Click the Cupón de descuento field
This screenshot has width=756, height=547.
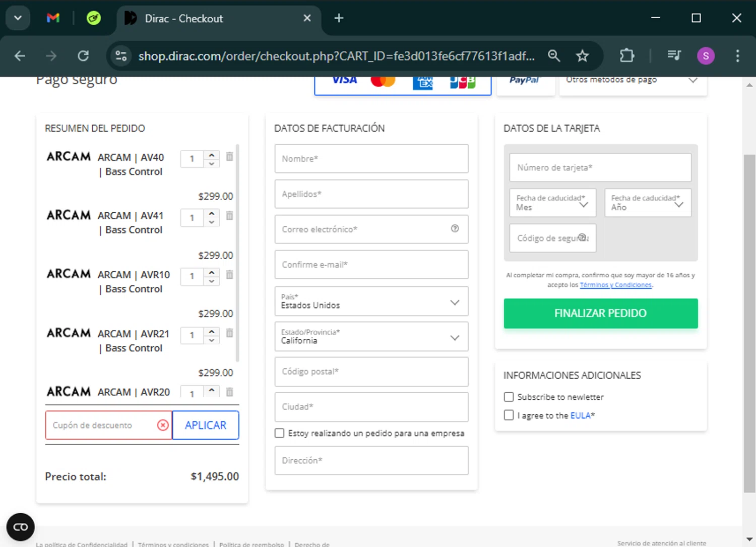(x=108, y=425)
